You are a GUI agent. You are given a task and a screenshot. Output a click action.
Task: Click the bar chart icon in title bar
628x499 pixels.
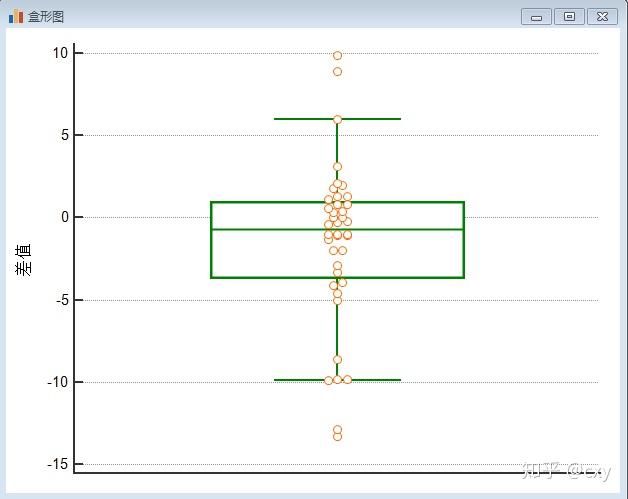coord(16,16)
